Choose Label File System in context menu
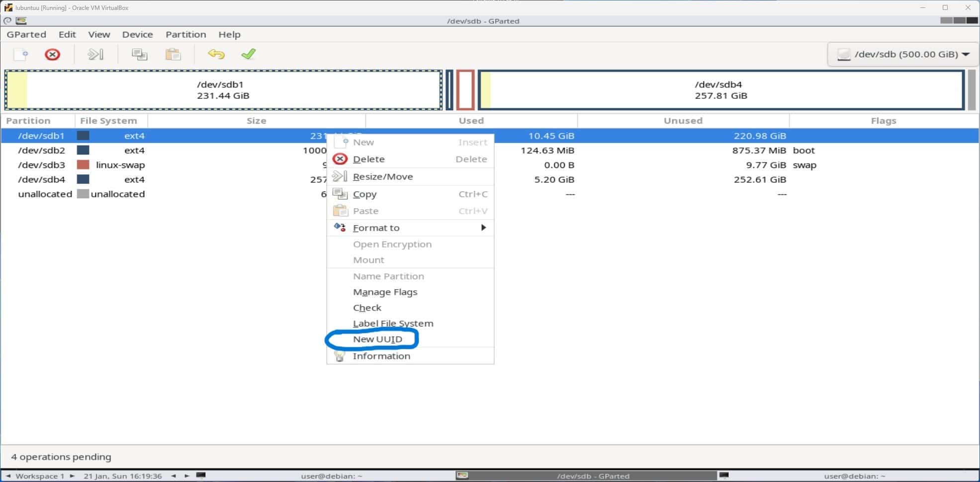 point(410,323)
